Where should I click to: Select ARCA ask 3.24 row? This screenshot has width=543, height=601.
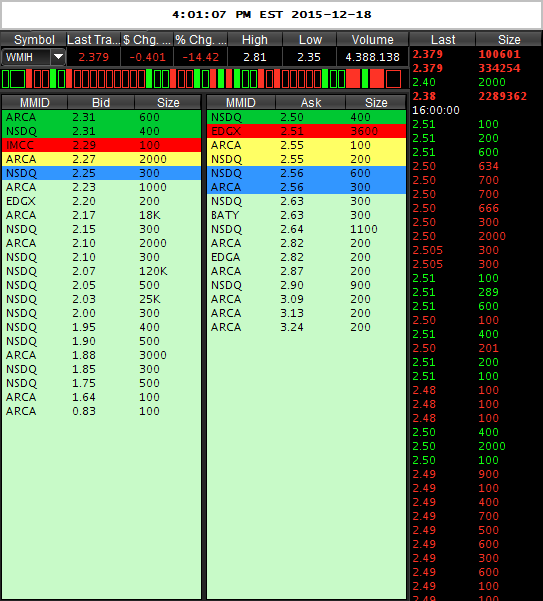click(x=306, y=327)
